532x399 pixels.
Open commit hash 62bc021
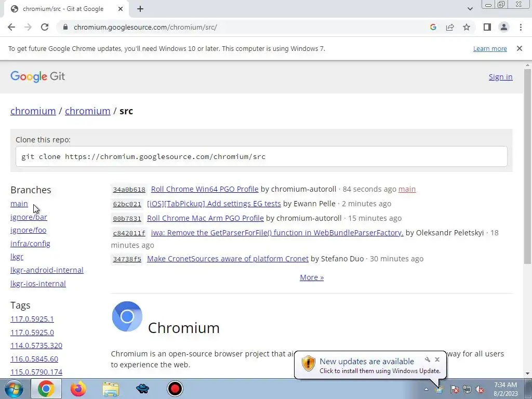pyautogui.click(x=127, y=204)
